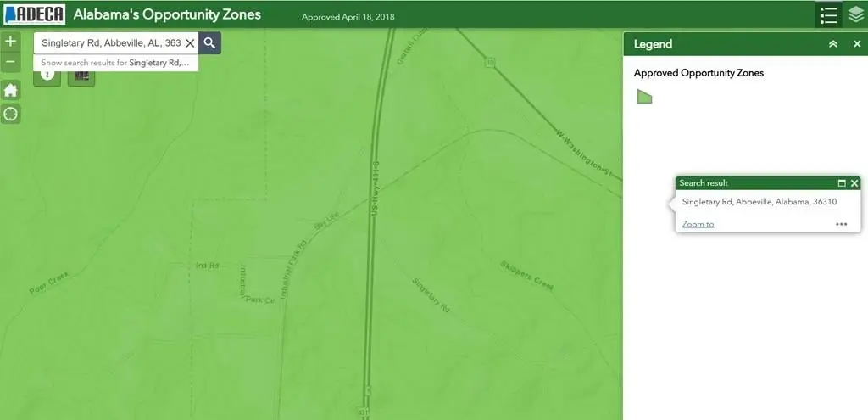Close the Search result popup

pos(854,183)
